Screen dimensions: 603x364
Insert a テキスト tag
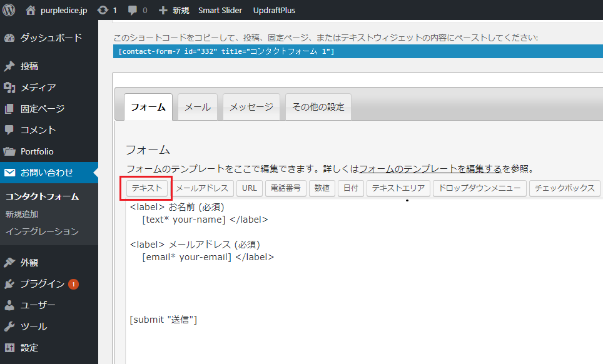pos(147,188)
